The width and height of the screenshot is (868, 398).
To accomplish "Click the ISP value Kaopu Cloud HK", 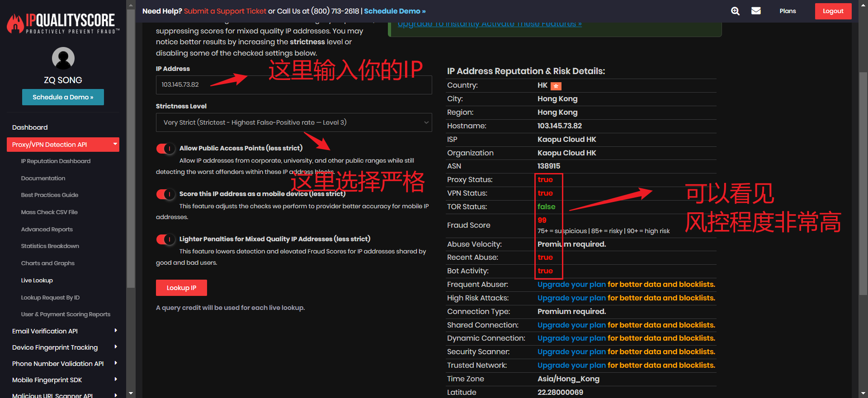I will pos(567,140).
